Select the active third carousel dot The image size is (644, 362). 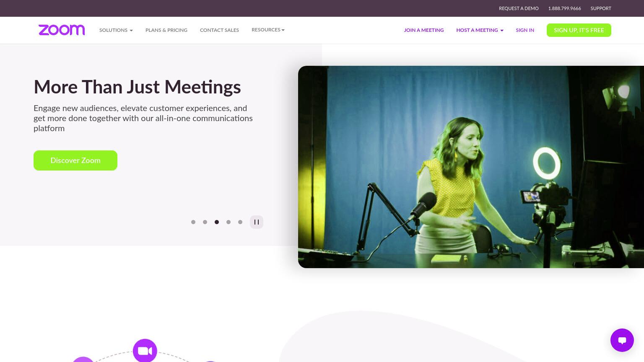point(217,222)
